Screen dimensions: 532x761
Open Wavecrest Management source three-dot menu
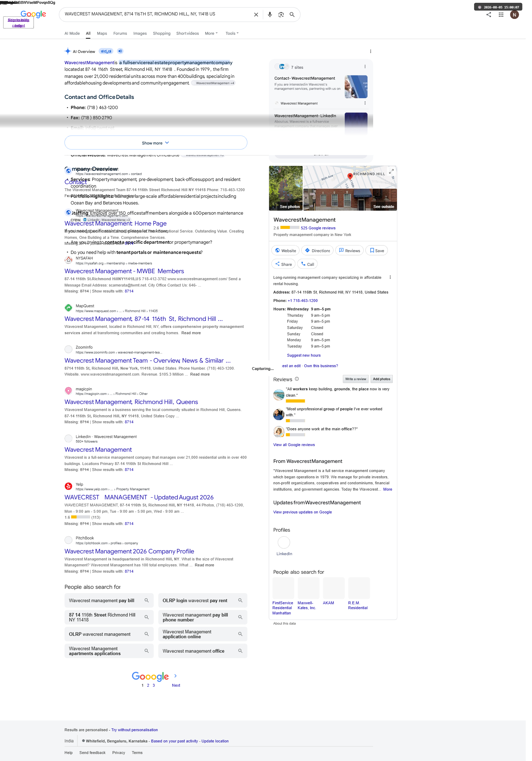tap(365, 103)
